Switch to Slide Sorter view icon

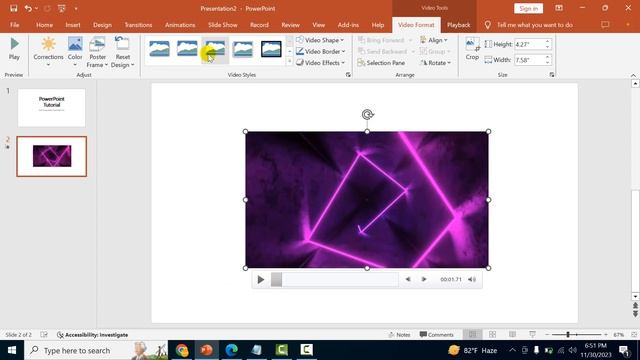pos(492,335)
